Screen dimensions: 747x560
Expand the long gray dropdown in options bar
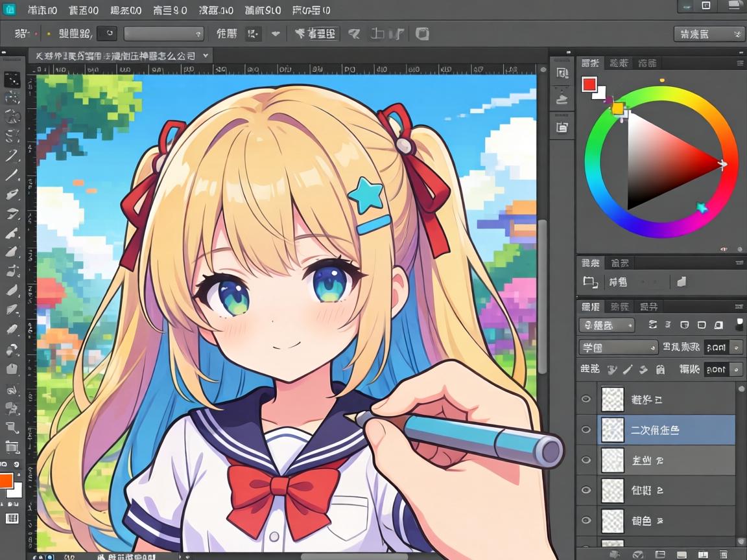coord(163,34)
